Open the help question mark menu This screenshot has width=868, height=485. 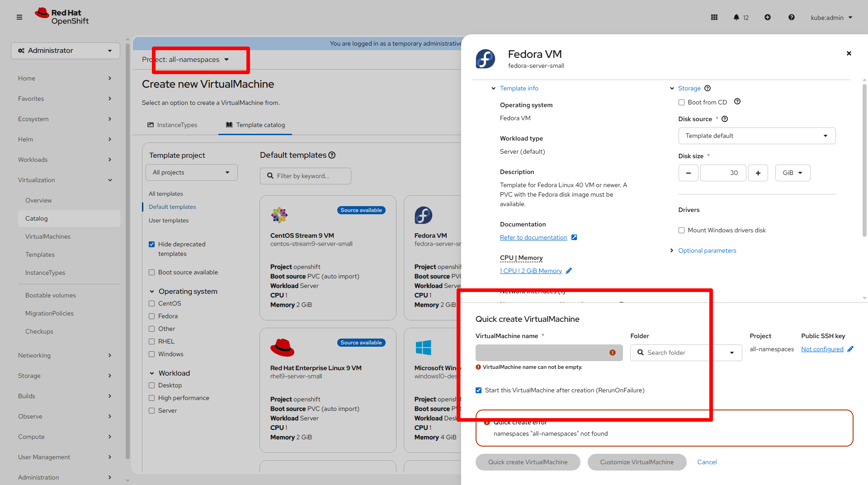(792, 17)
